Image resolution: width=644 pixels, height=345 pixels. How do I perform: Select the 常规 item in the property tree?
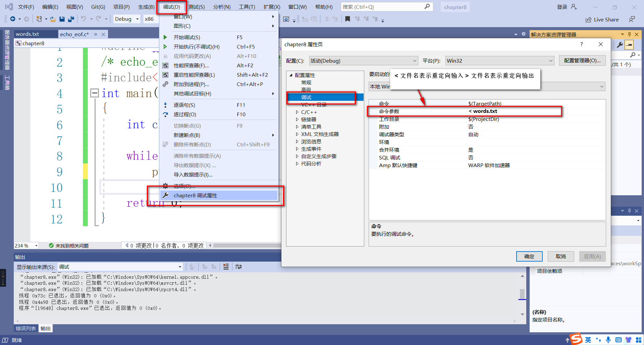click(306, 83)
